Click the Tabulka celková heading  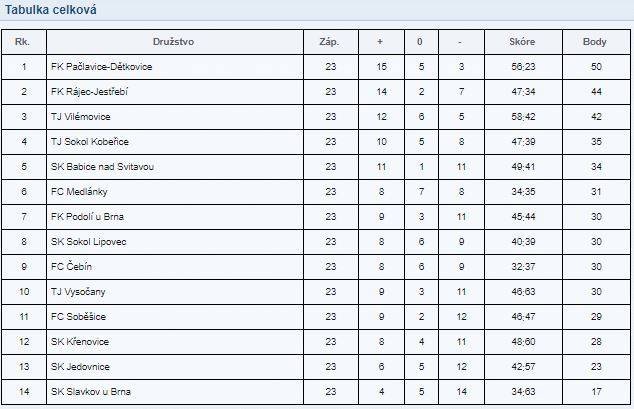[x=51, y=10]
